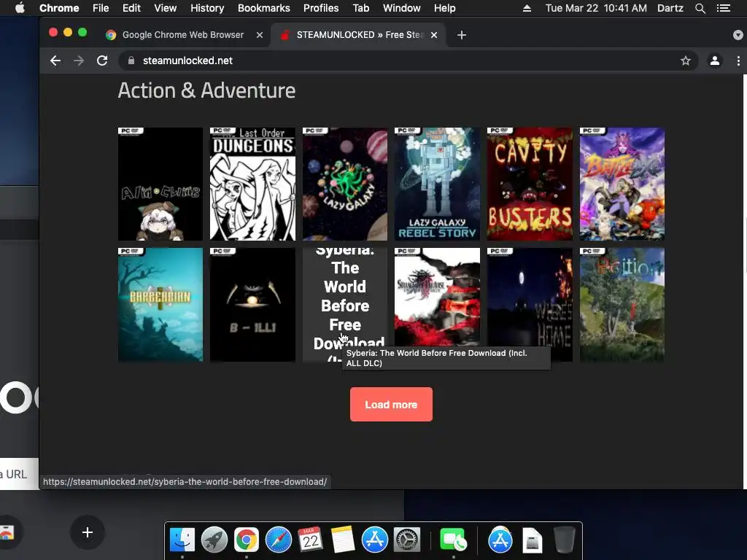Bookmark this page with the star icon

pos(686,61)
